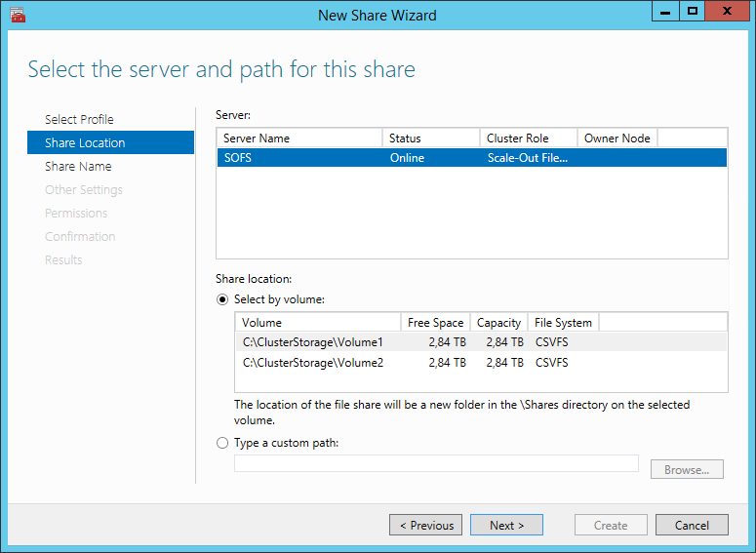The height and width of the screenshot is (553, 756).
Task: Sort volumes by the File System column
Action: click(x=563, y=323)
